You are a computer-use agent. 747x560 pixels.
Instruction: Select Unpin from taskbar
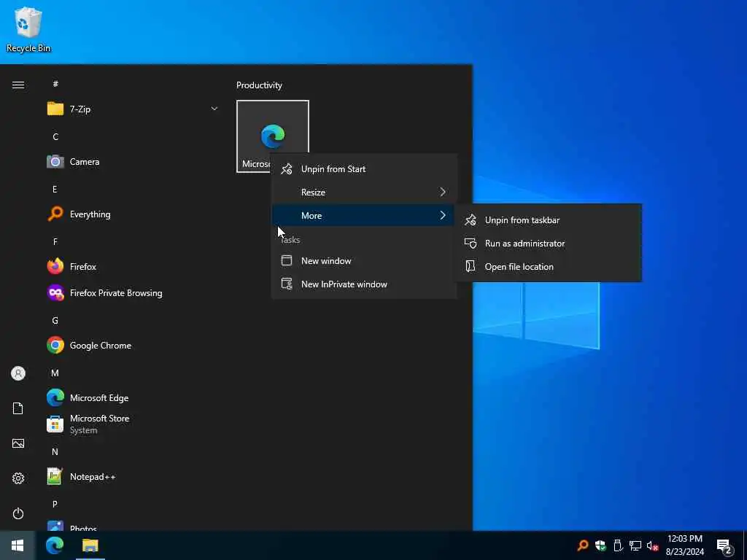(x=549, y=220)
